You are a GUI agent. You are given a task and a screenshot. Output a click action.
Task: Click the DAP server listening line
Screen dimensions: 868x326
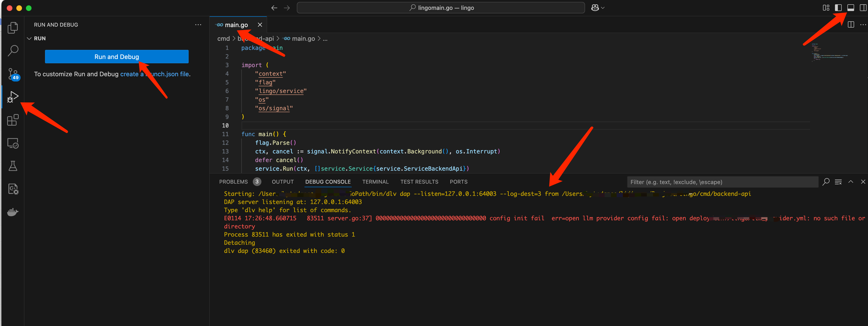point(293,202)
